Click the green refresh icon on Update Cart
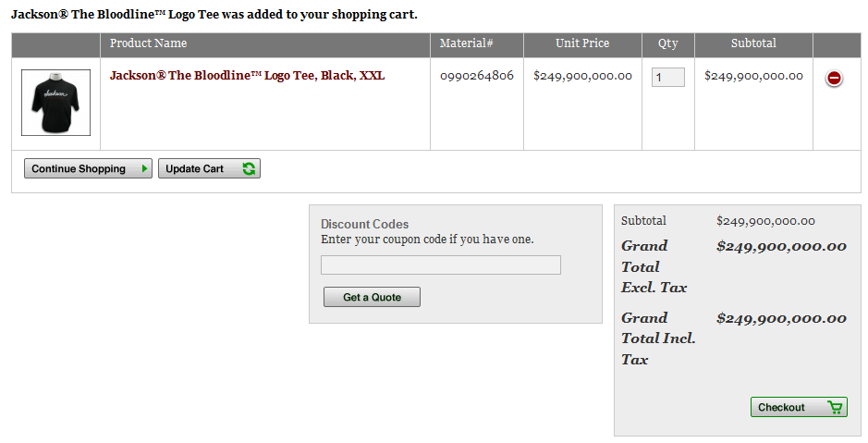Screen dimensions: 868x443 point(249,169)
